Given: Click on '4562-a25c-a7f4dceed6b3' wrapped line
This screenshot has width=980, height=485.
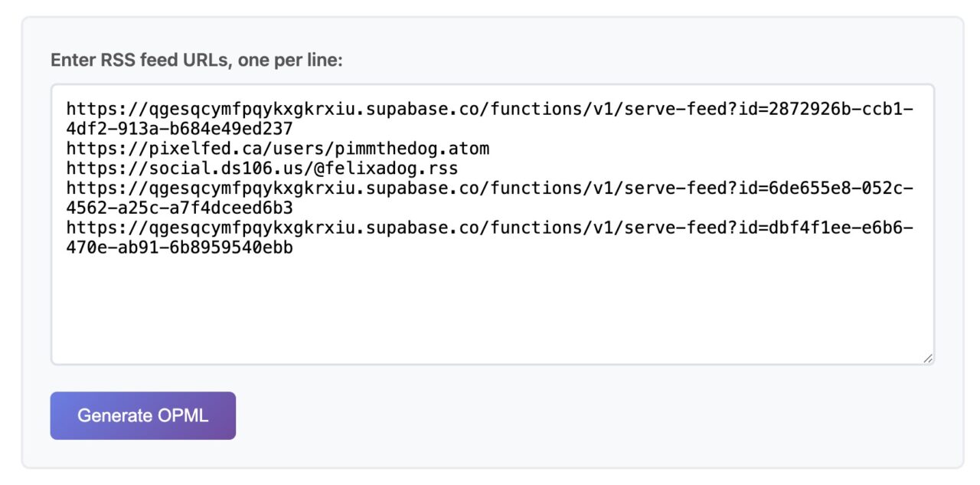Looking at the screenshot, I should point(179,208).
